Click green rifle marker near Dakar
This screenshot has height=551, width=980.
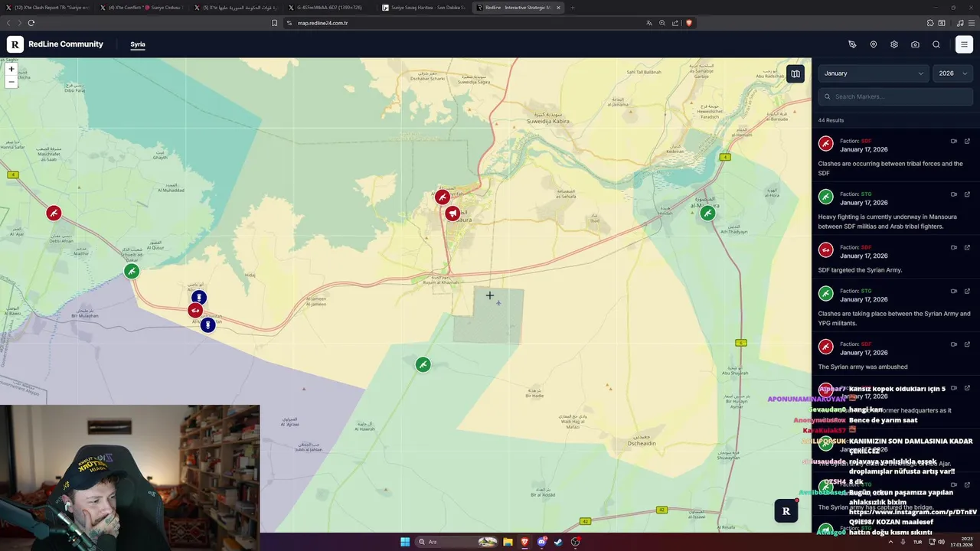[132, 271]
